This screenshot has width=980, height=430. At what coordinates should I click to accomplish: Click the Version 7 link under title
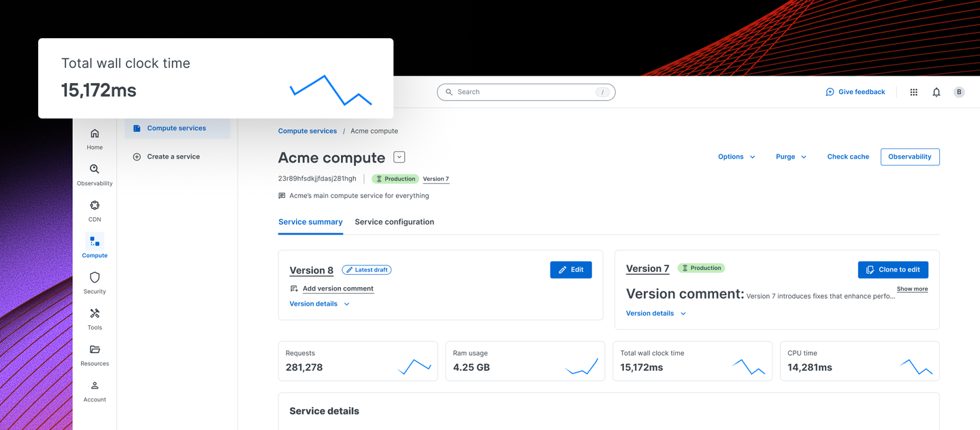tap(436, 179)
